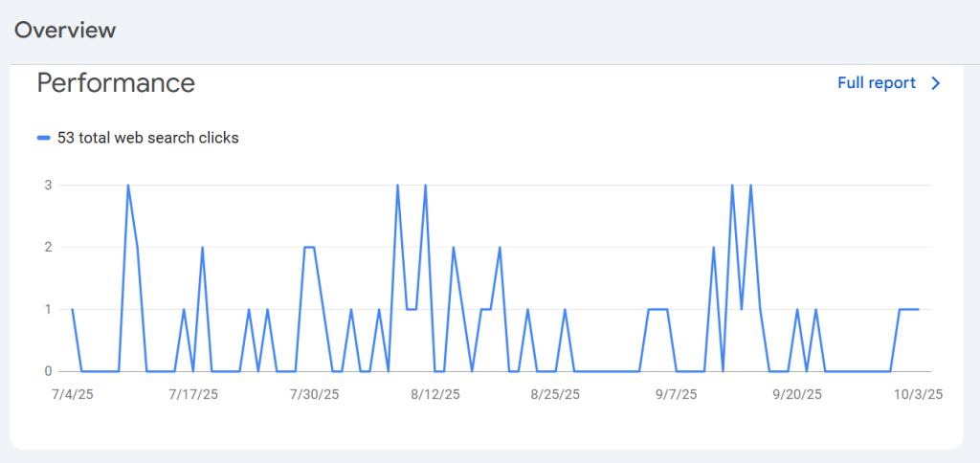Click the Performance card title
Screen dimensions: 980x463
click(x=116, y=83)
